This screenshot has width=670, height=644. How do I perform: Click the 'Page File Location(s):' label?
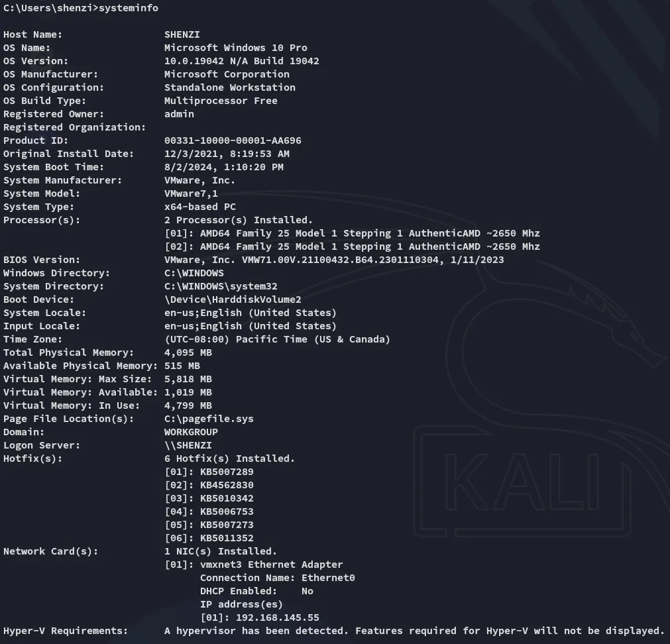tap(68, 419)
